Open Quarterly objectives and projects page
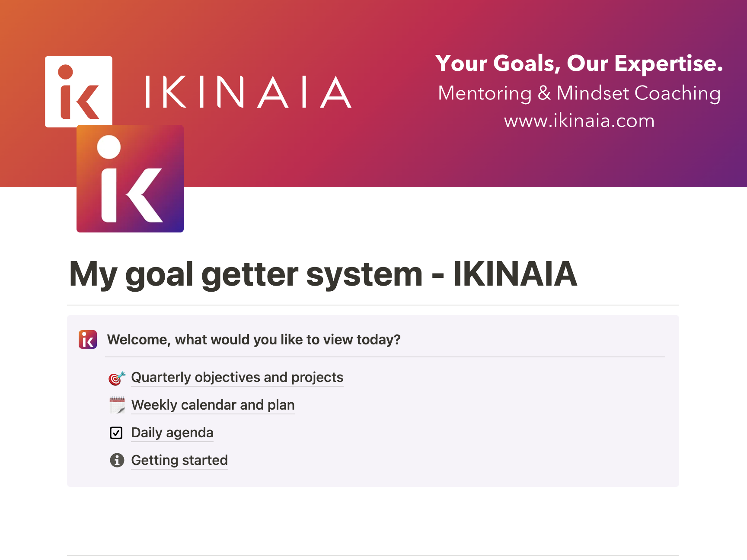 tap(237, 378)
